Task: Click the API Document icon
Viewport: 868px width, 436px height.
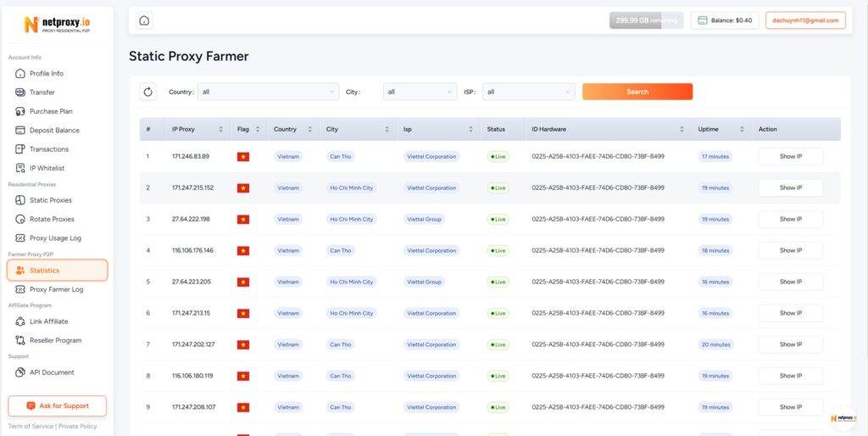Action: click(x=20, y=372)
